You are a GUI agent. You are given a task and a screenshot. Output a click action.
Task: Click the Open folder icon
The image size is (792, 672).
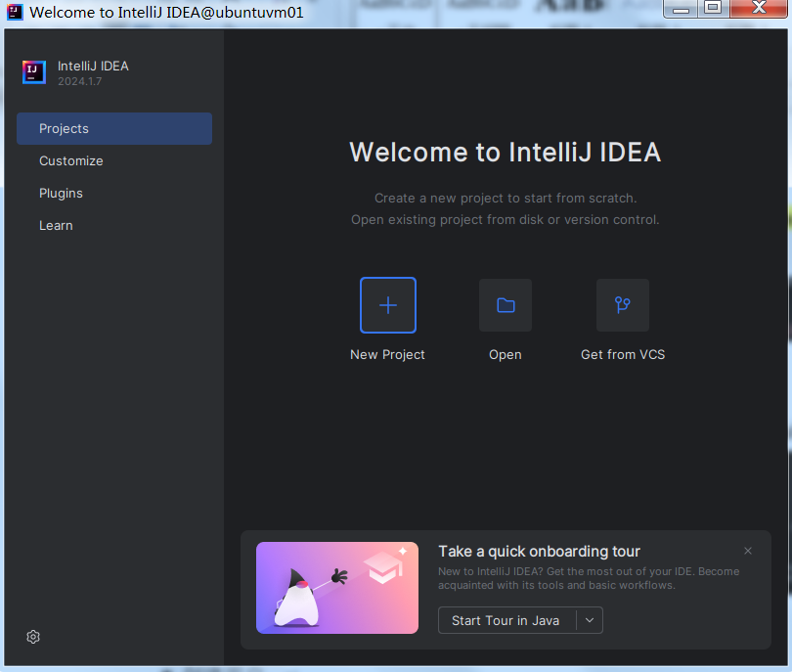(x=506, y=305)
